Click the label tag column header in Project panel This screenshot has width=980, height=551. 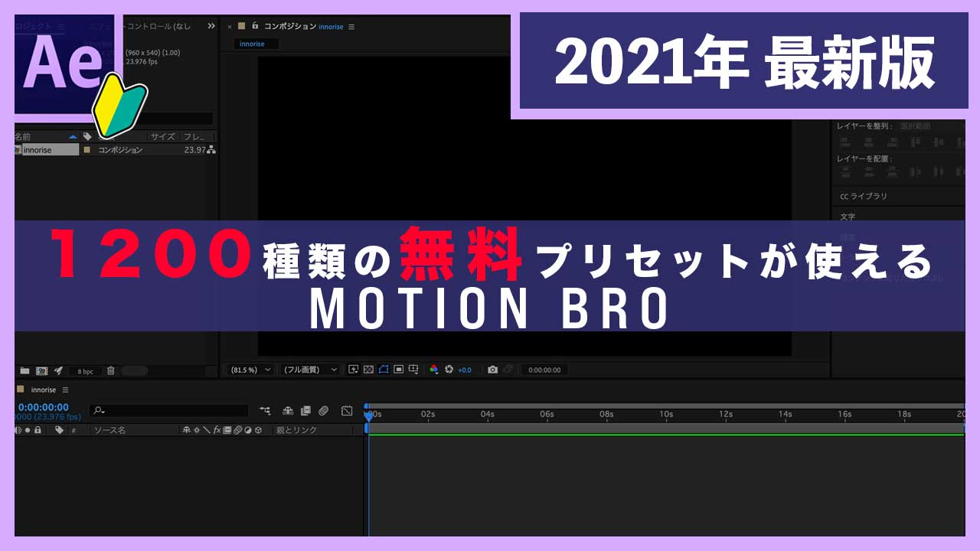(x=87, y=136)
